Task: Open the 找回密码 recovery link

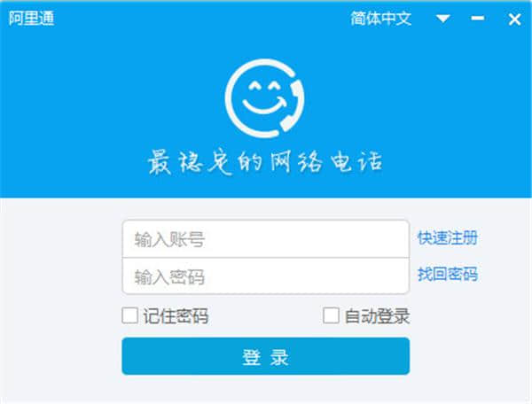Action: [x=448, y=274]
